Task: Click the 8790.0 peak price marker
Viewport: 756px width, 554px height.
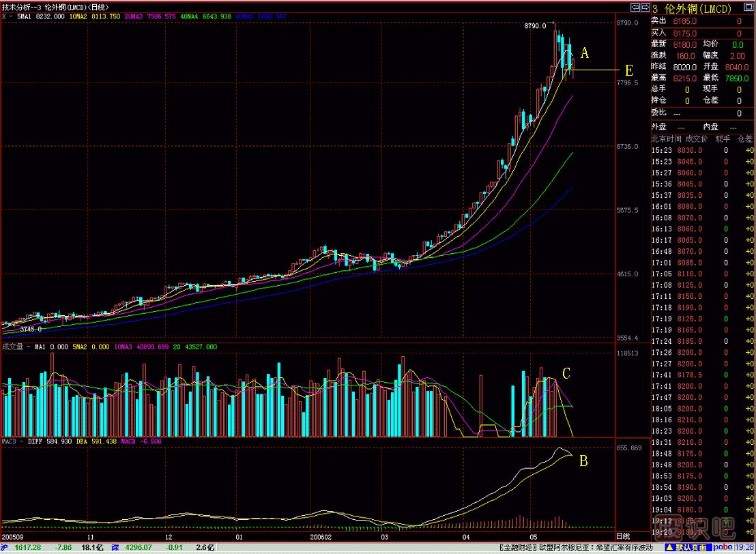Action: coord(535,26)
